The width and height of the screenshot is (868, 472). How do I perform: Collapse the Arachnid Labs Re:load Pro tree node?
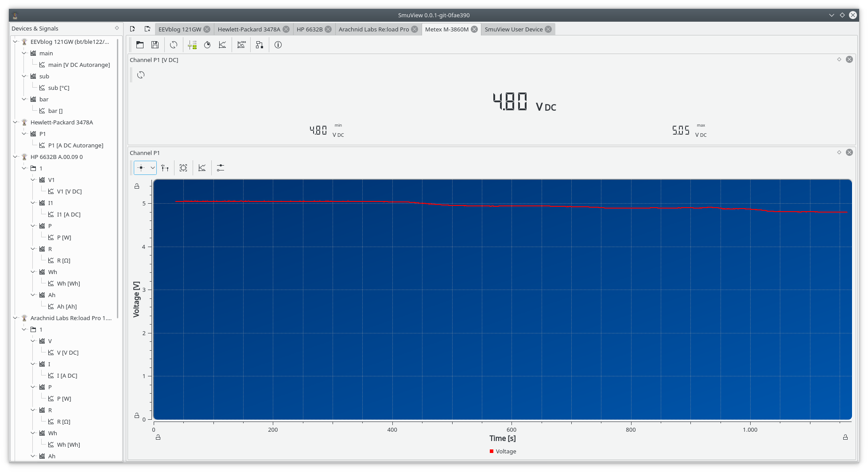pyautogui.click(x=15, y=318)
